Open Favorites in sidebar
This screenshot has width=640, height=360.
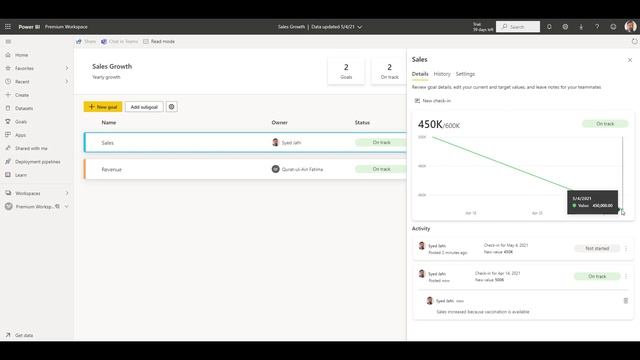pyautogui.click(x=24, y=69)
